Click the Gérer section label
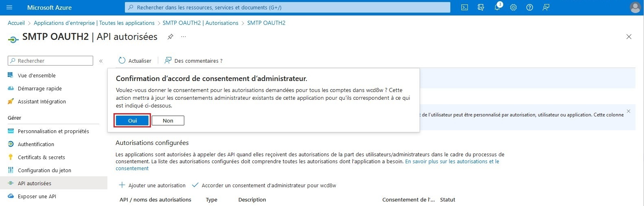 tap(14, 118)
